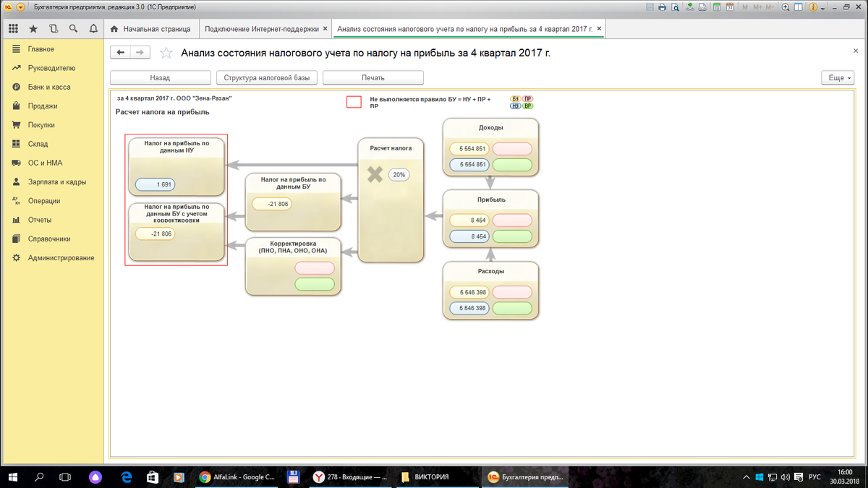The width and height of the screenshot is (868, 488).
Task: Open calendar icon in title bar
Action: click(x=731, y=7)
